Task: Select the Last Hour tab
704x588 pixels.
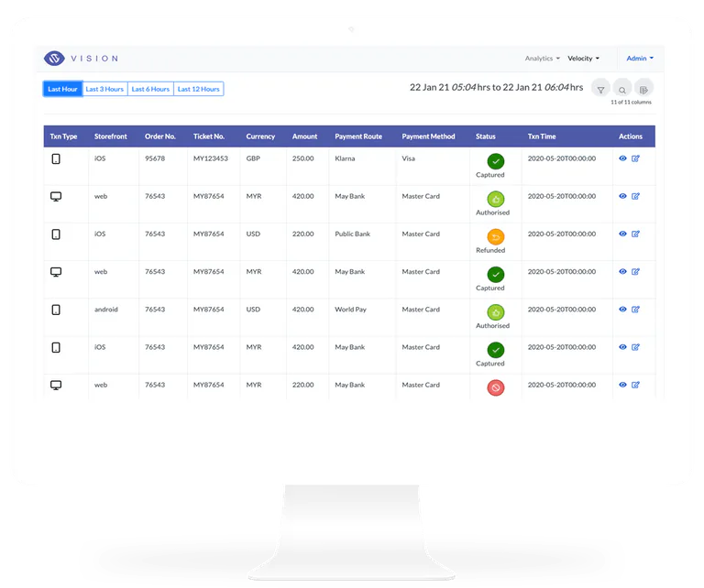Action: click(63, 89)
